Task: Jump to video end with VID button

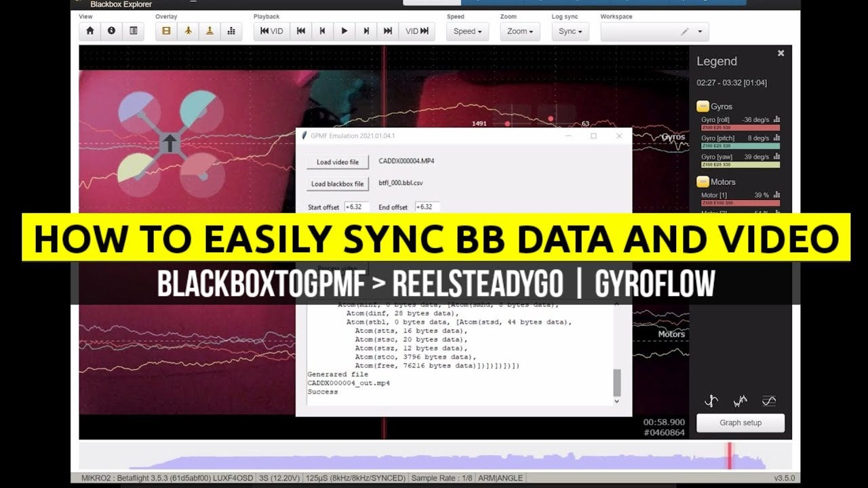Action: pyautogui.click(x=416, y=31)
